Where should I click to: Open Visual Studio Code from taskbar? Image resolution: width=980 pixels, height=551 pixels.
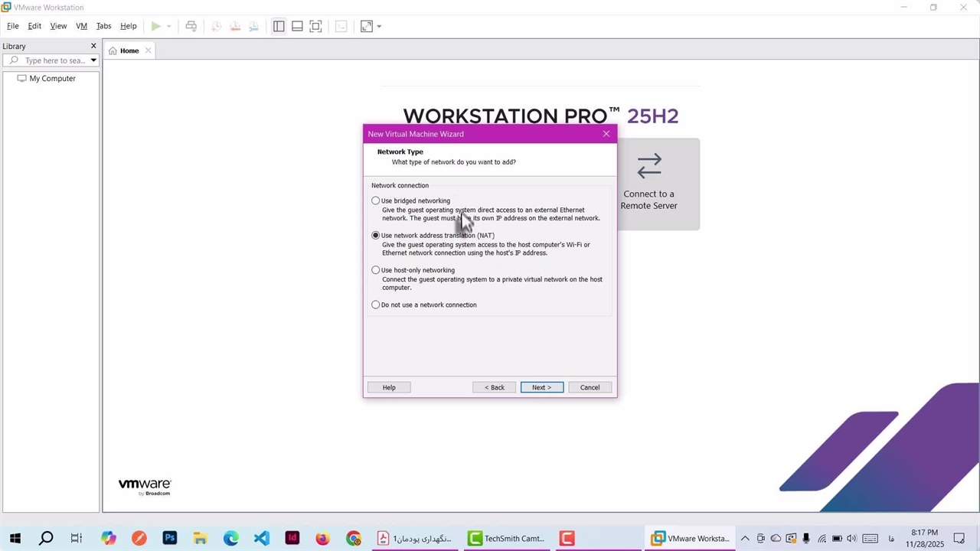coord(262,538)
